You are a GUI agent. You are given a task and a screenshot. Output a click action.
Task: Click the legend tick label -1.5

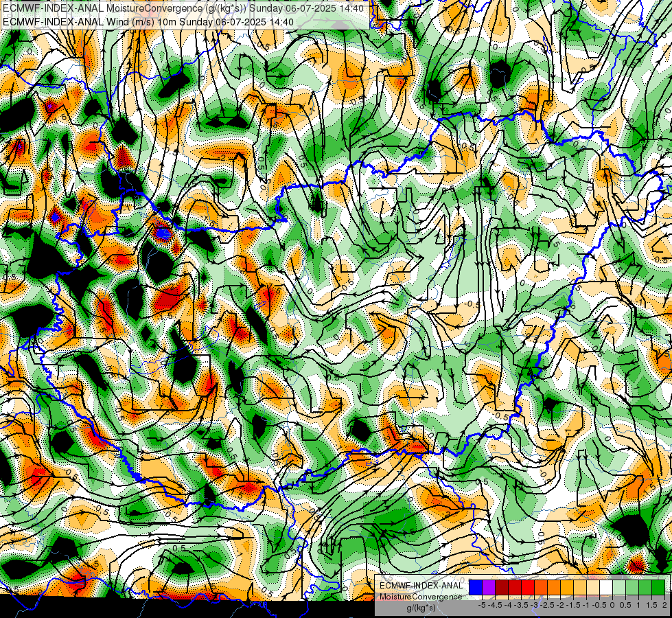573,605
